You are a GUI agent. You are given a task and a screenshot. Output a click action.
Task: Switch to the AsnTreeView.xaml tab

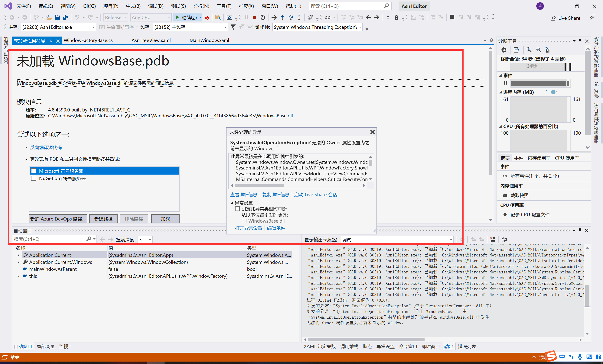click(151, 40)
